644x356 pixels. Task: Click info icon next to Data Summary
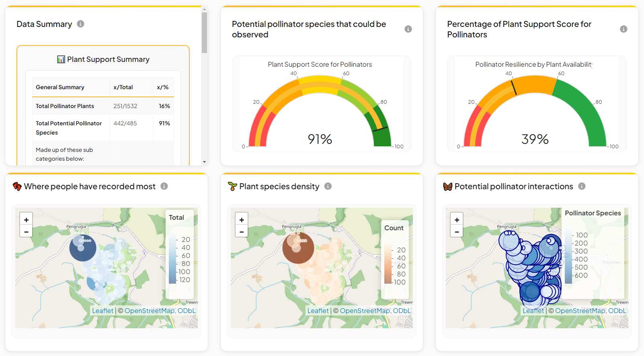pyautogui.click(x=80, y=24)
